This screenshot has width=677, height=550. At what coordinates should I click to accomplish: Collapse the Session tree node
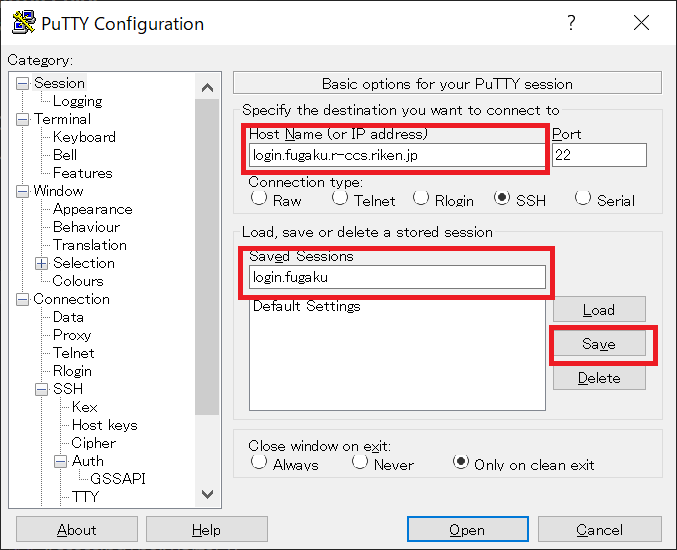coord(22,84)
